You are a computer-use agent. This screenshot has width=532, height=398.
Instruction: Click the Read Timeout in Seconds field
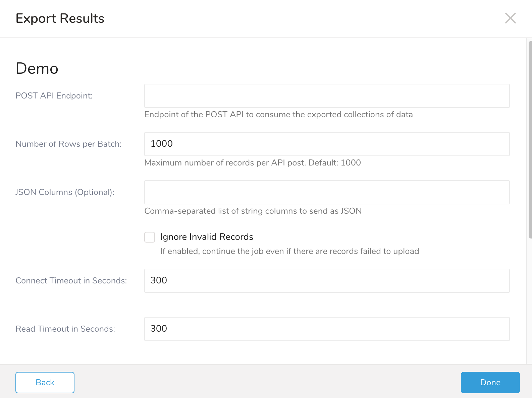coord(327,329)
